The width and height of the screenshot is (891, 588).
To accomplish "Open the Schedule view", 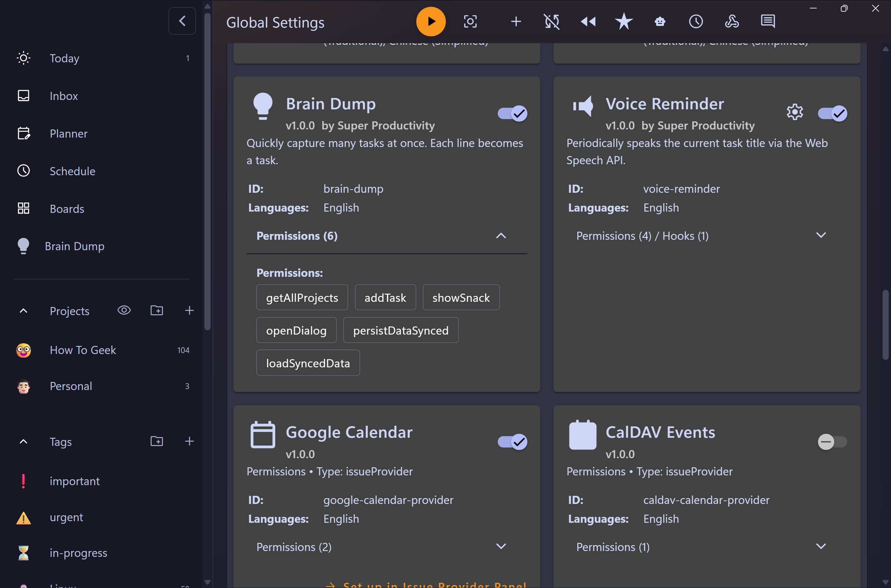I will [101, 171].
